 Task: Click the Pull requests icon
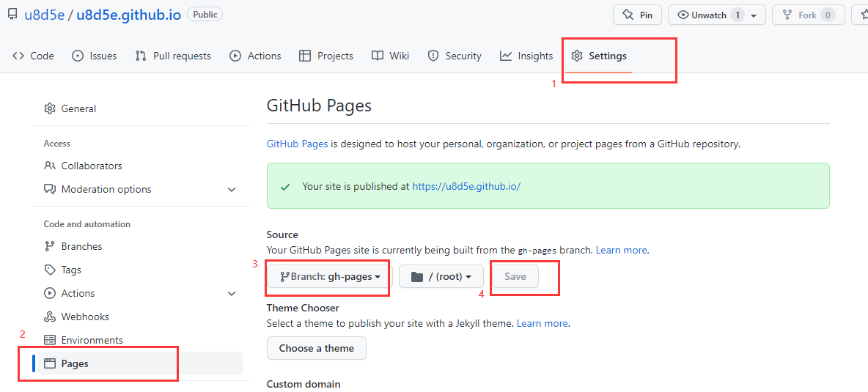click(x=141, y=56)
